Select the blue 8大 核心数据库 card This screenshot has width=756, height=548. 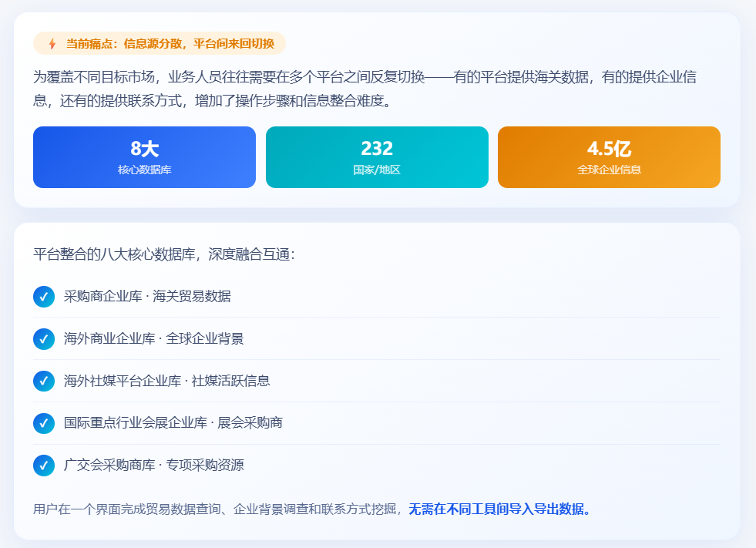point(145,157)
